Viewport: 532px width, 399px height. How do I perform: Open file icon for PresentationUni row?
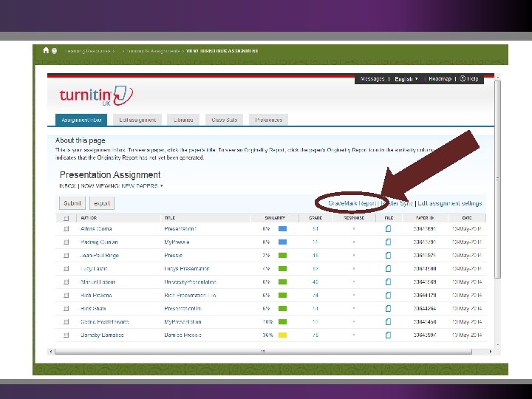tap(388, 308)
